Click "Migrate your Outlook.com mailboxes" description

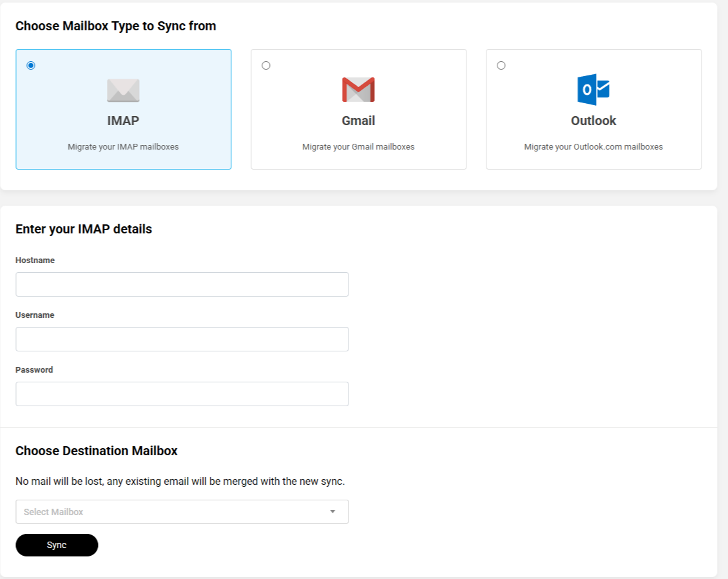(x=593, y=147)
